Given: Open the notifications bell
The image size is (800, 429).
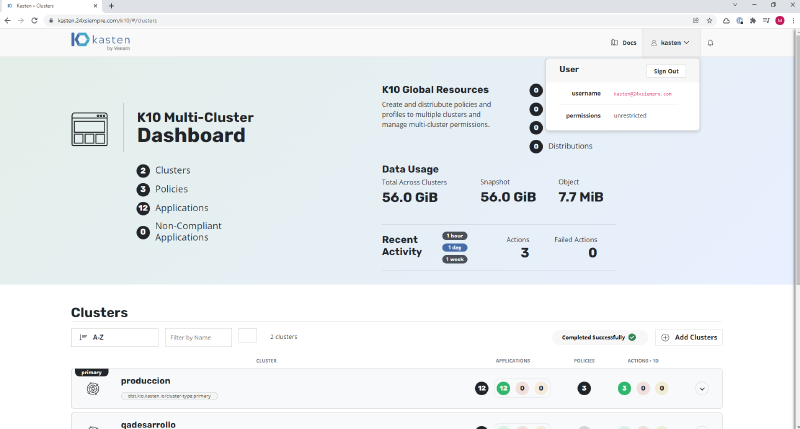Looking at the screenshot, I should pos(710,43).
